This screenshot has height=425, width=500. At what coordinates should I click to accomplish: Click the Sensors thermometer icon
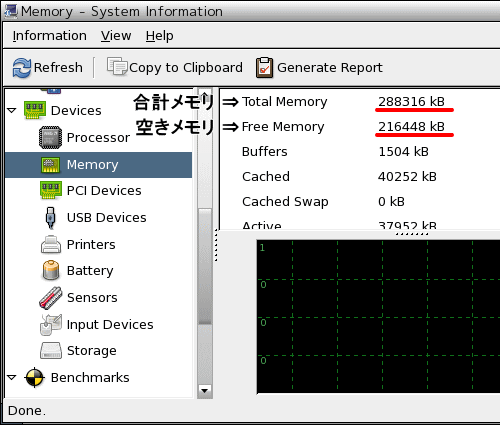click(x=51, y=297)
